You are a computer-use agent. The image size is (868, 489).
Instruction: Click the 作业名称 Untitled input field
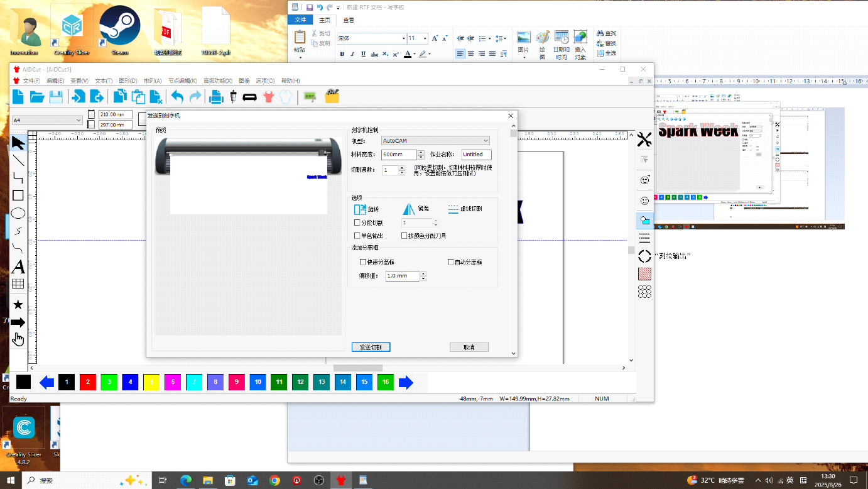477,154
